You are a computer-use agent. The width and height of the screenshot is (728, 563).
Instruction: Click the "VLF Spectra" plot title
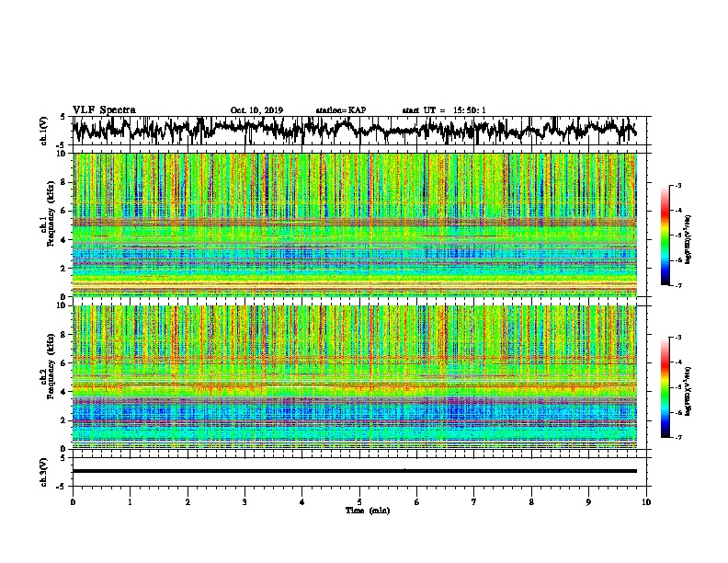pos(104,110)
